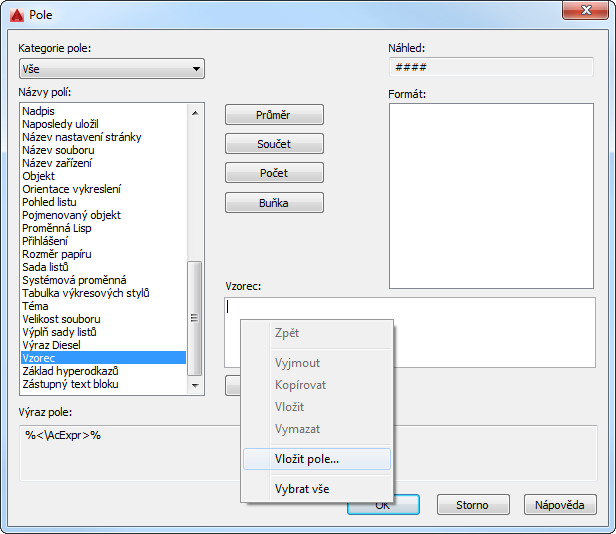This screenshot has width=616, height=534.
Task: Click the field list scroll-down arrow
Action: click(195, 385)
